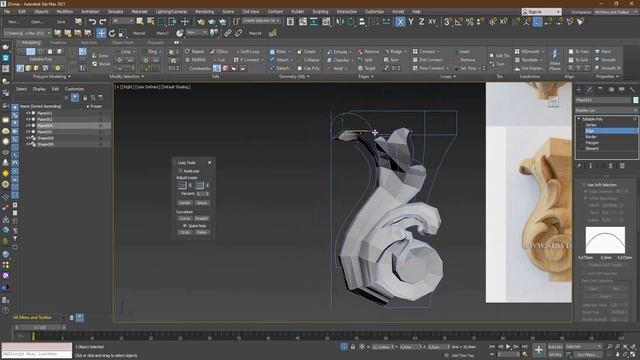Image resolution: width=640 pixels, height=360 pixels.
Task: Click the Swift Loop tool in ribbon
Action: (x=248, y=52)
